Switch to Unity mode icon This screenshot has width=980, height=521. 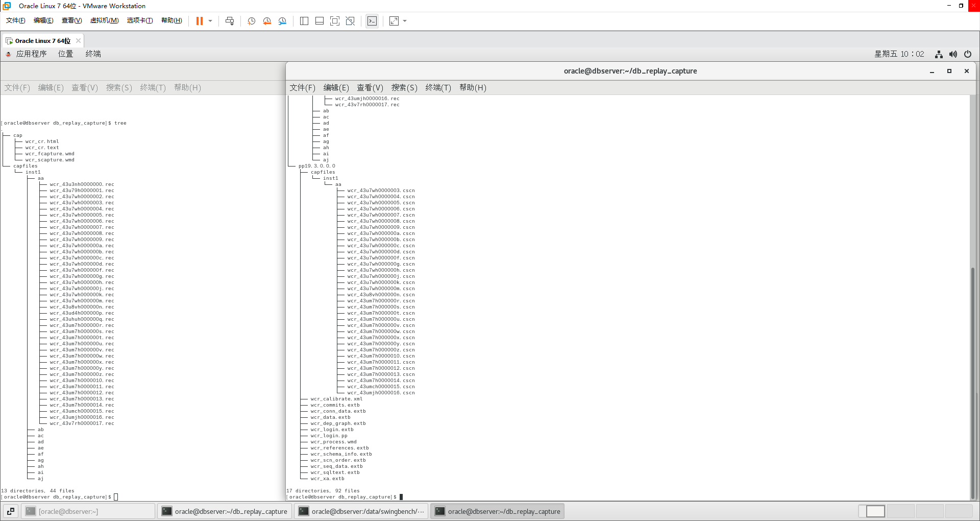pyautogui.click(x=350, y=21)
